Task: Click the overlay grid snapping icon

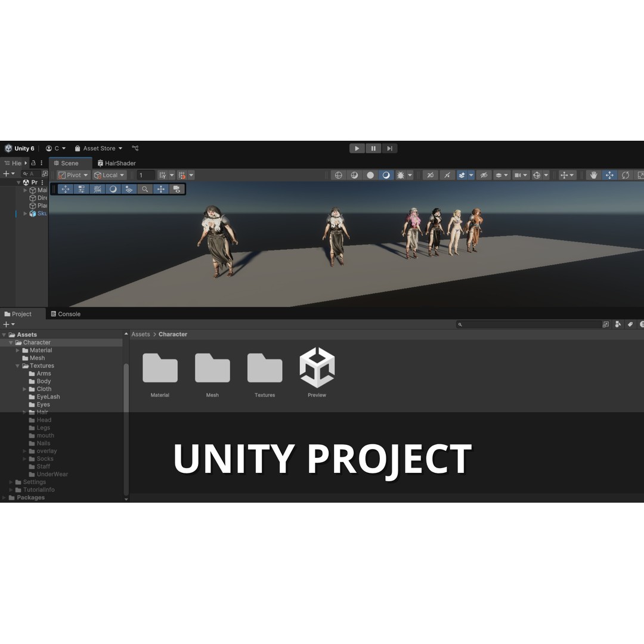Action: coord(97,190)
